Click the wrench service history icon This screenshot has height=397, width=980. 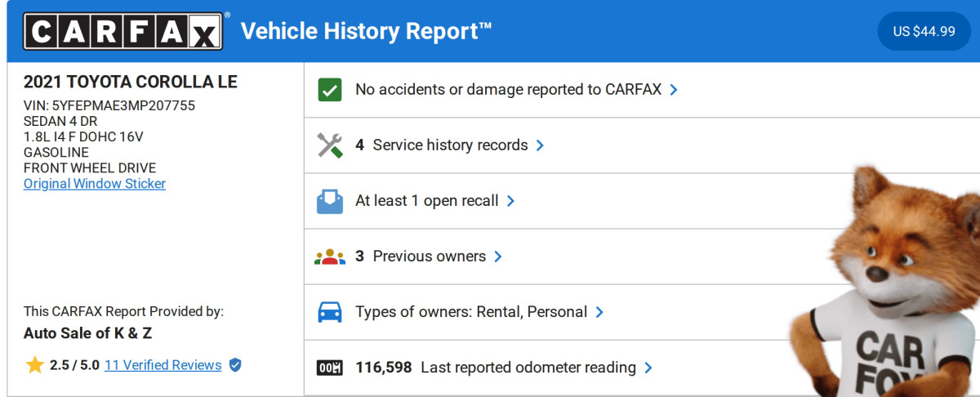click(x=329, y=145)
